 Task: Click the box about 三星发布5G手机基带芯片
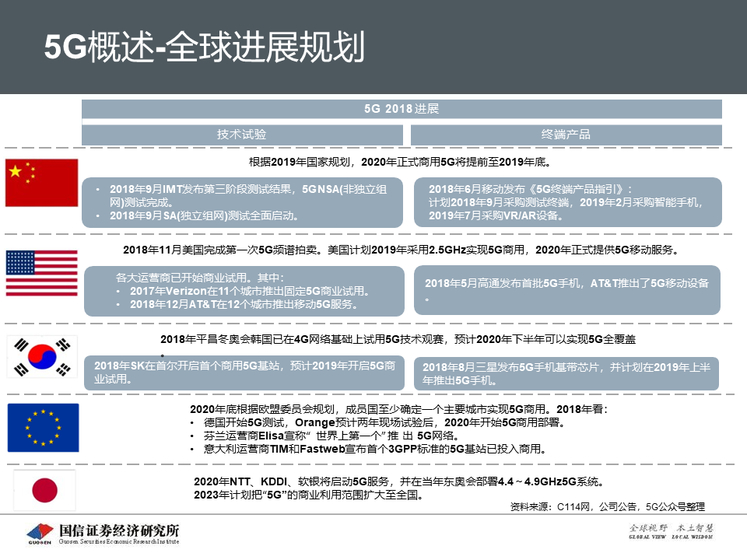coord(566,374)
